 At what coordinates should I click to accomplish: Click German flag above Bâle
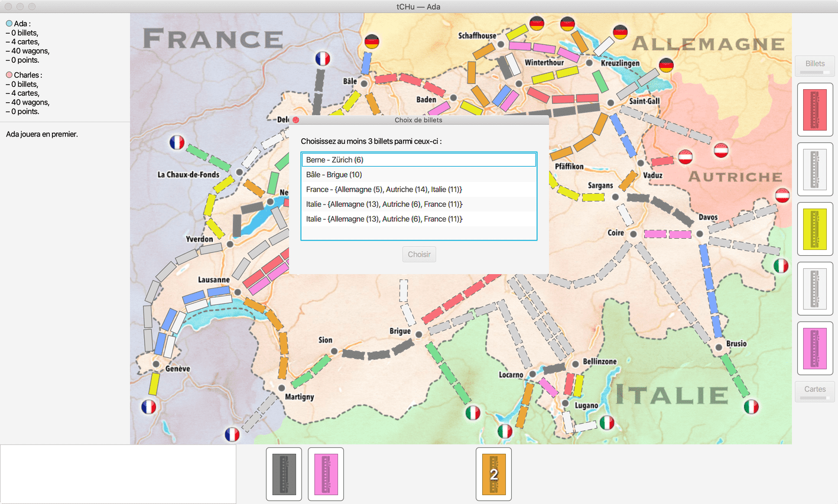point(372,41)
